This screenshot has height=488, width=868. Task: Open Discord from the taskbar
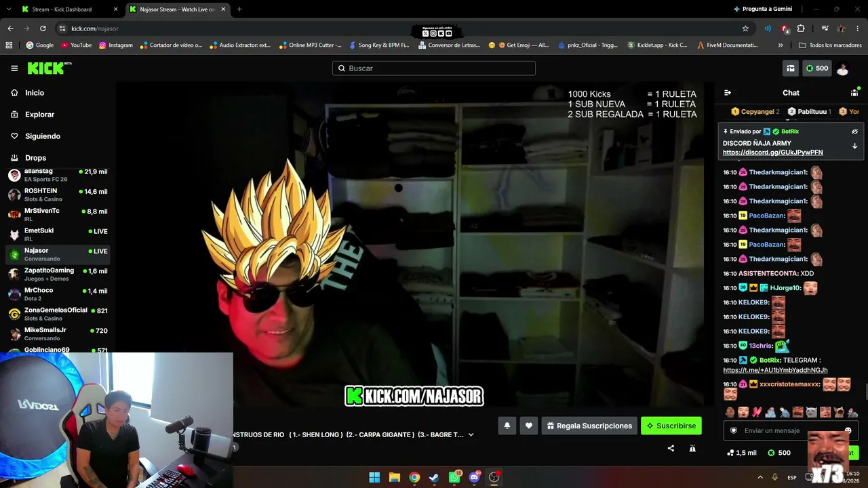click(475, 477)
